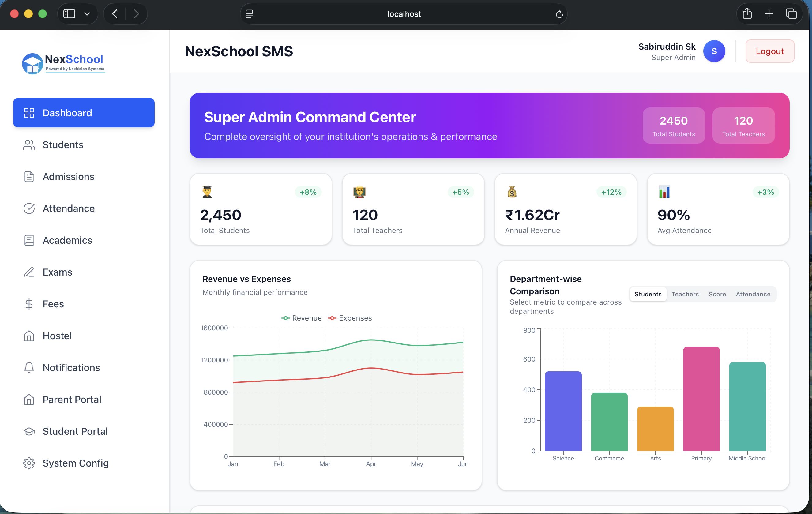Reload the page with refresh icon
Screen dimensions: 812x514
click(x=559, y=14)
